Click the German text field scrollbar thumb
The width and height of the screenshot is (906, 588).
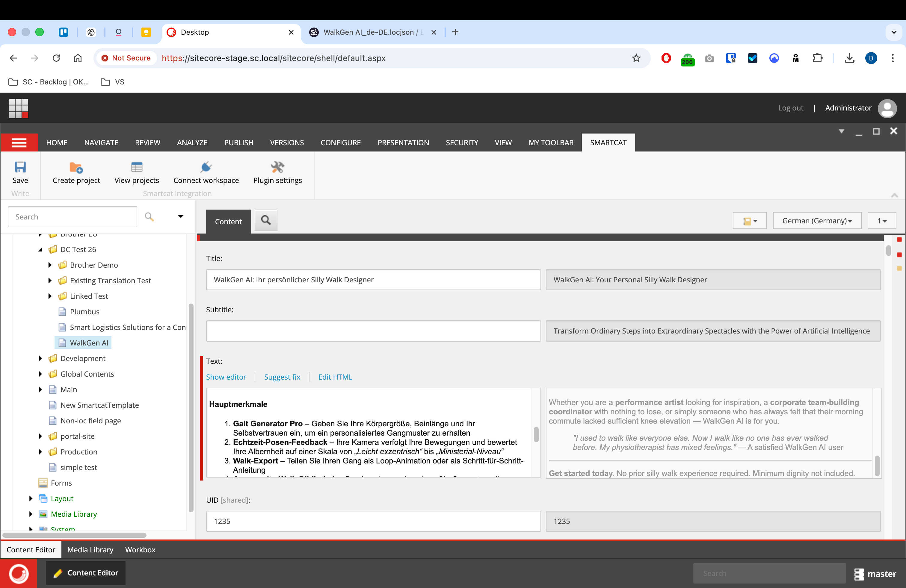coord(536,434)
